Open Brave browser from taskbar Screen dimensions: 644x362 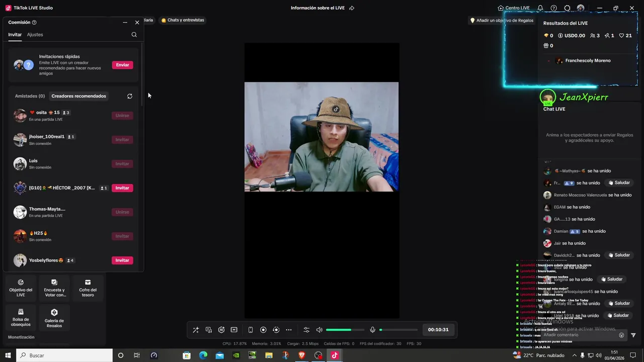click(302, 355)
